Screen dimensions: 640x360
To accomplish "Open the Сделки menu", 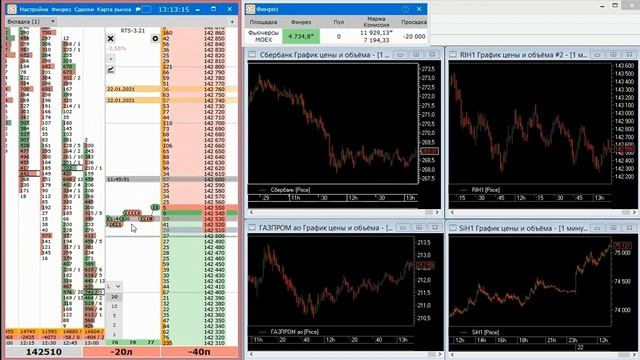I will [x=84, y=9].
